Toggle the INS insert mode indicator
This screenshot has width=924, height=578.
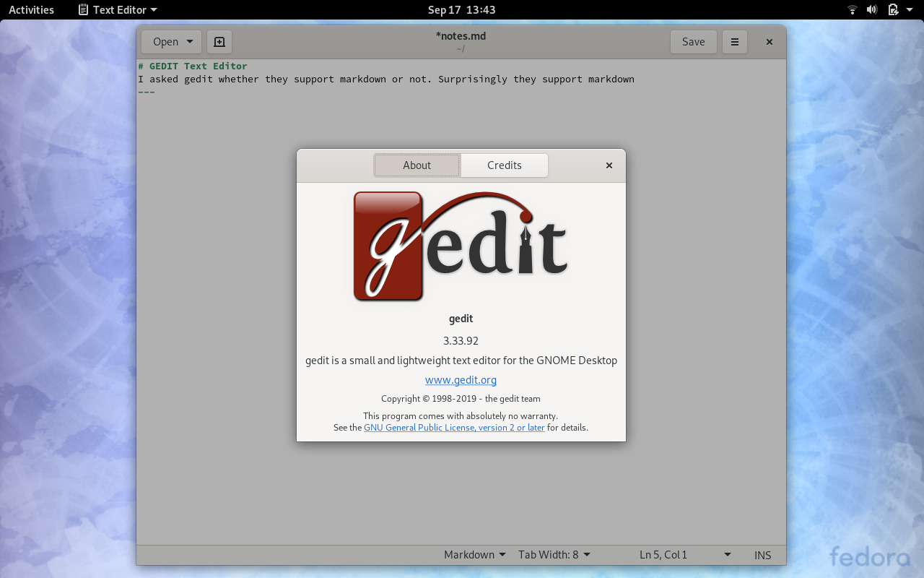[x=762, y=555]
